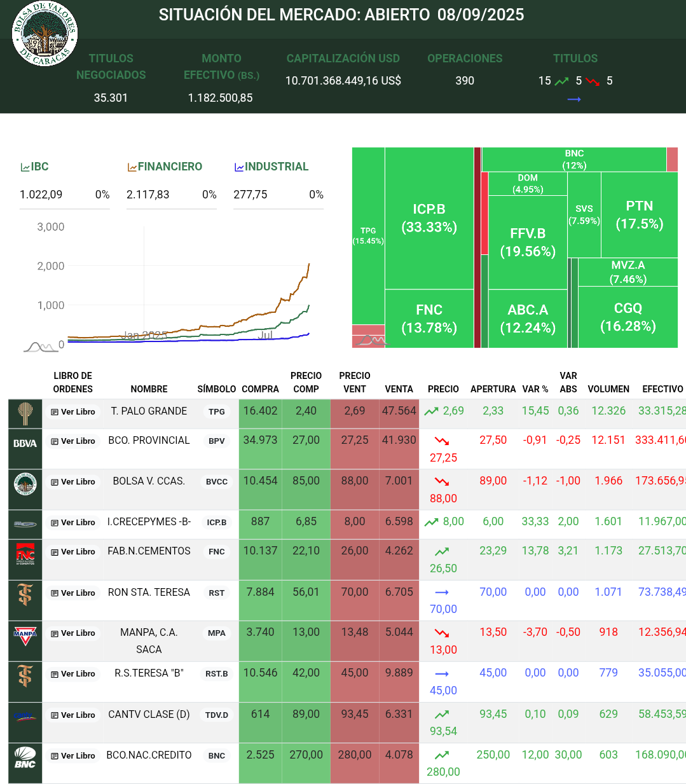The image size is (686, 784).
Task: Open Ver Libro for Ron Sta. Teresa
Action: [73, 593]
